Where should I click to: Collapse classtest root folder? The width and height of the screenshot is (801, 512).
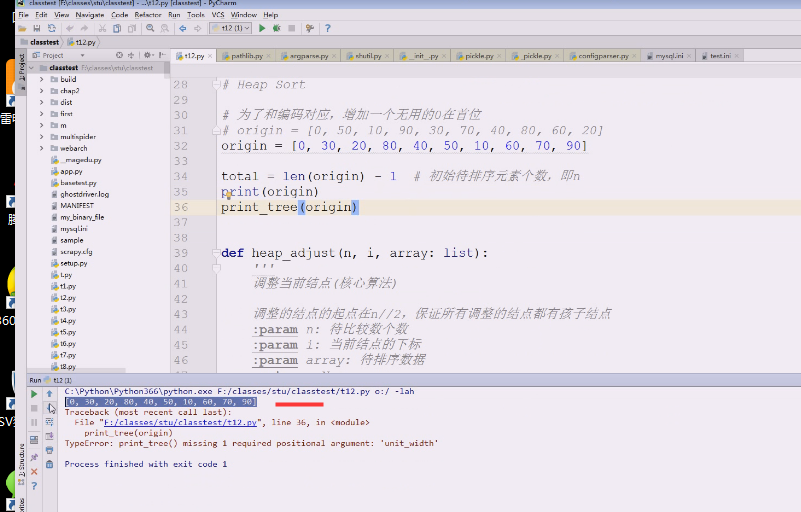[32, 68]
